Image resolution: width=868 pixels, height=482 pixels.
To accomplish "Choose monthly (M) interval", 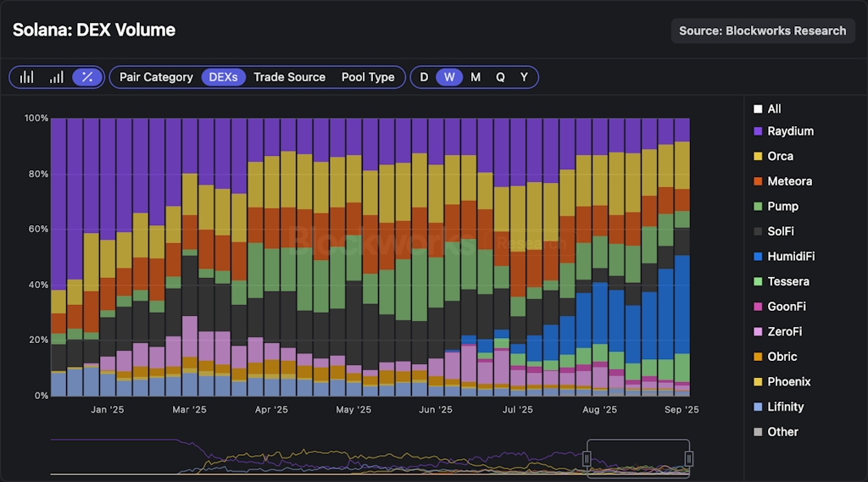I will click(x=476, y=77).
